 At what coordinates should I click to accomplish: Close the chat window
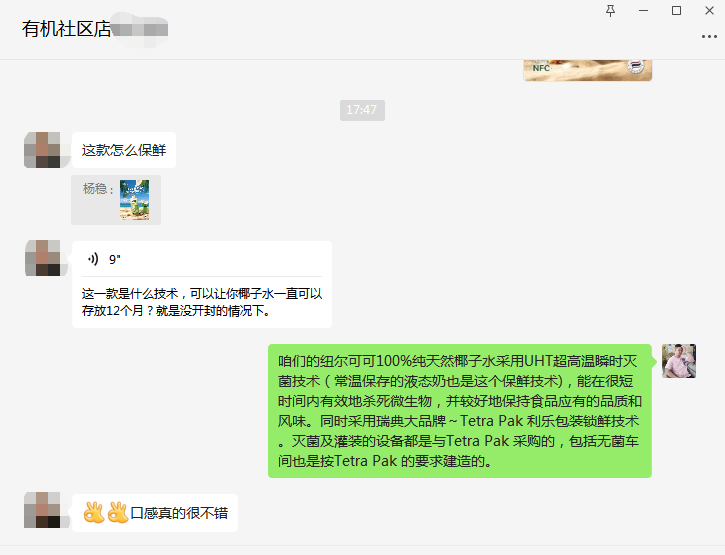click(x=709, y=10)
